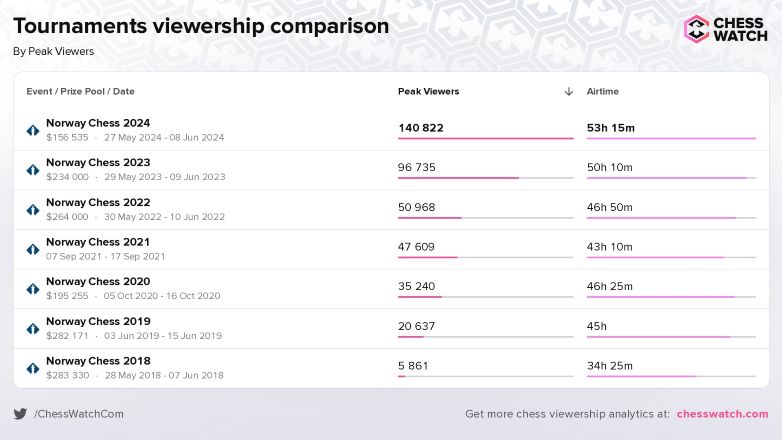Click the Chess Watch logo icon
Screen dimensions: 782x440
pos(696,28)
